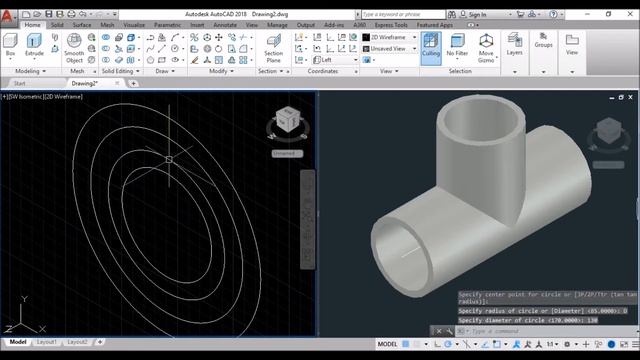Toggle drawing grid display in status bar
The width and height of the screenshot is (640, 360).
406,344
